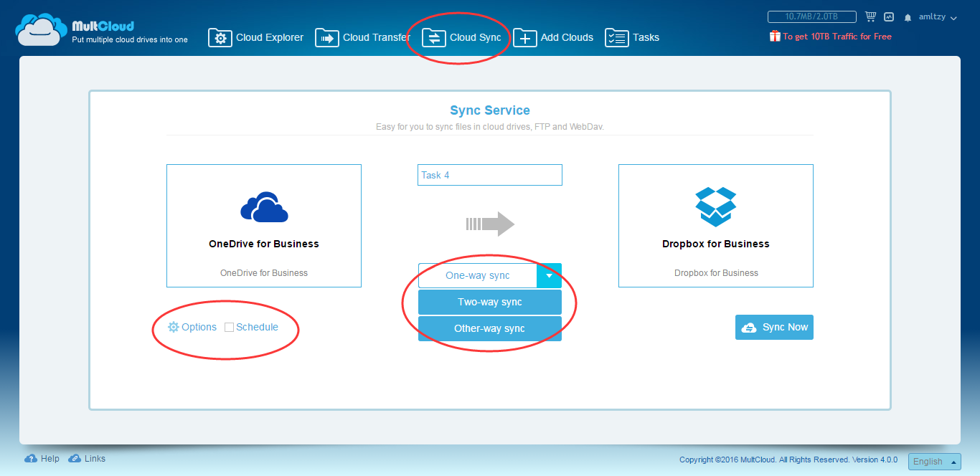This screenshot has height=476, width=980.
Task: Open the English language selector
Action: point(934,462)
